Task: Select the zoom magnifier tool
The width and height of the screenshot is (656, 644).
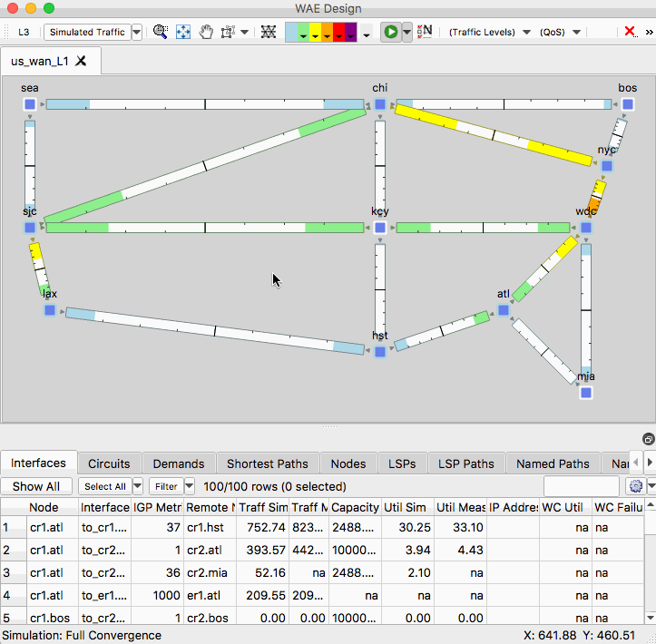Action: click(161, 32)
